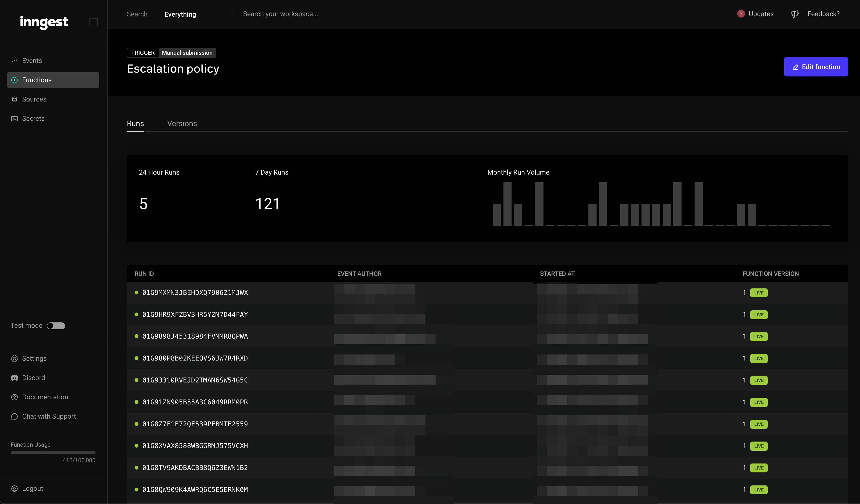This screenshot has height=504, width=860.
Task: Click the Logout user icon
Action: [14, 489]
